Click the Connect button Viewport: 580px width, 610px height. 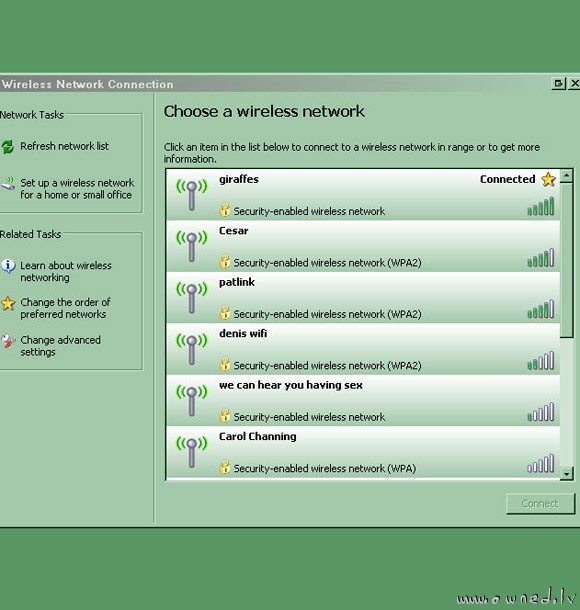click(540, 504)
